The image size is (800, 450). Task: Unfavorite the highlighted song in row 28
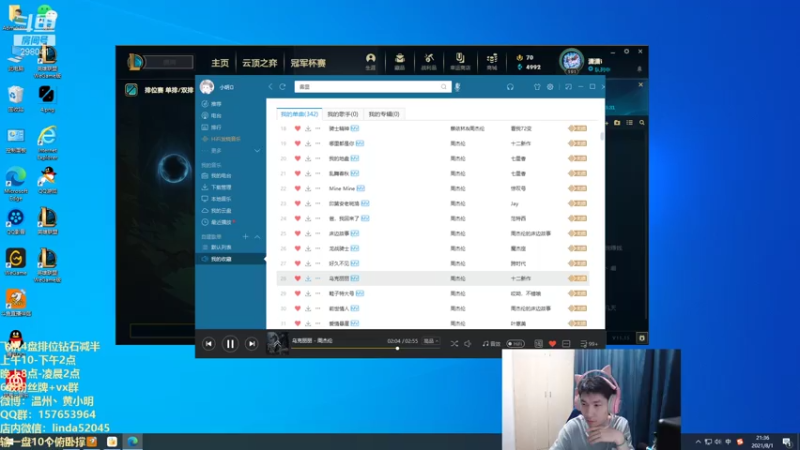coord(297,279)
